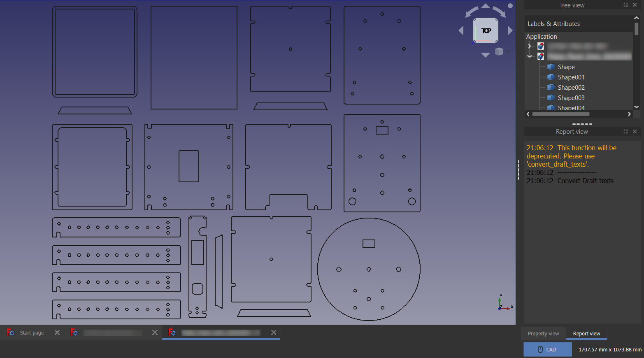Click the vertical splitter handle beside viewport
This screenshot has height=358, width=644.
tap(518, 170)
